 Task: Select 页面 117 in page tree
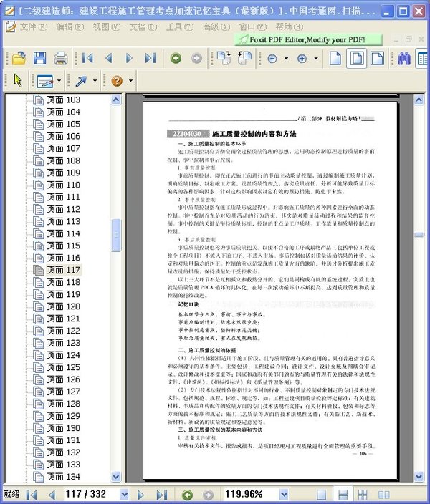click(63, 271)
